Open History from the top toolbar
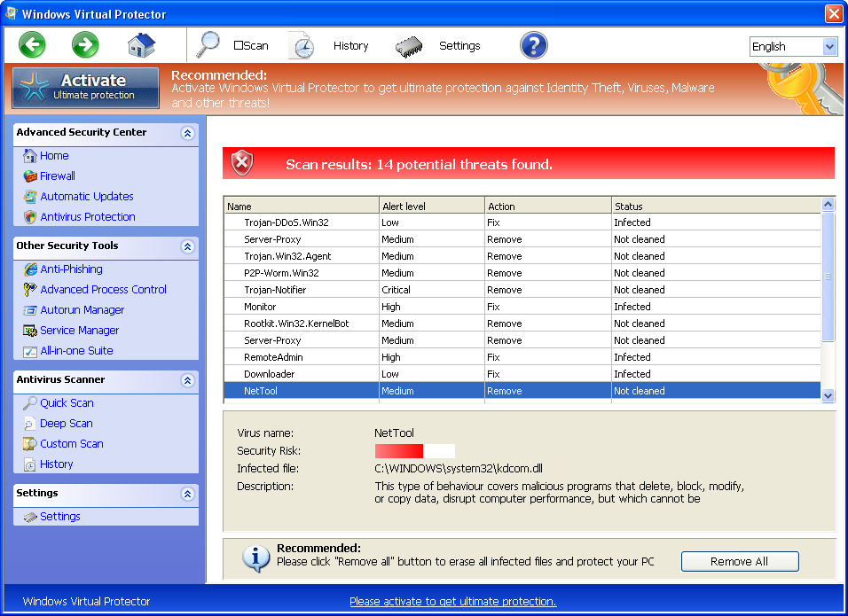The width and height of the screenshot is (848, 616). (350, 46)
